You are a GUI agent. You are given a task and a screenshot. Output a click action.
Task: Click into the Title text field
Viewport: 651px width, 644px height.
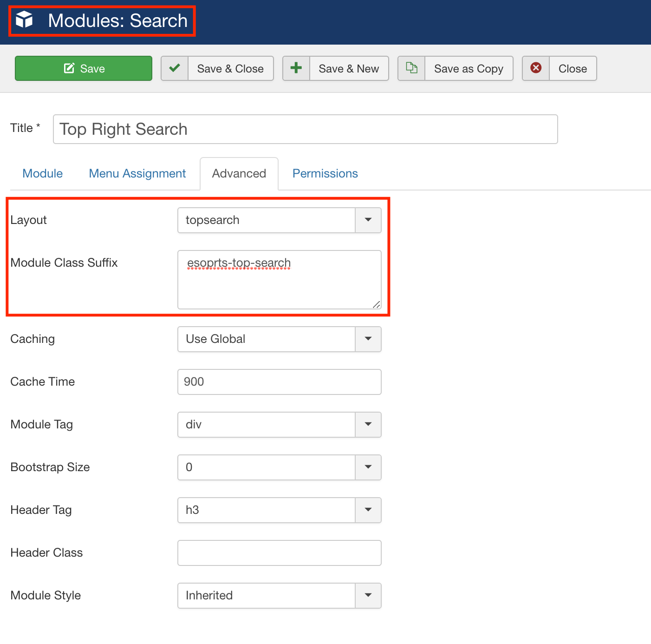pyautogui.click(x=305, y=129)
